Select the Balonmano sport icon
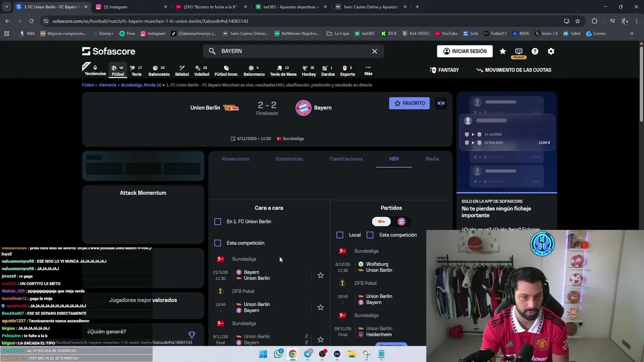 point(254,70)
